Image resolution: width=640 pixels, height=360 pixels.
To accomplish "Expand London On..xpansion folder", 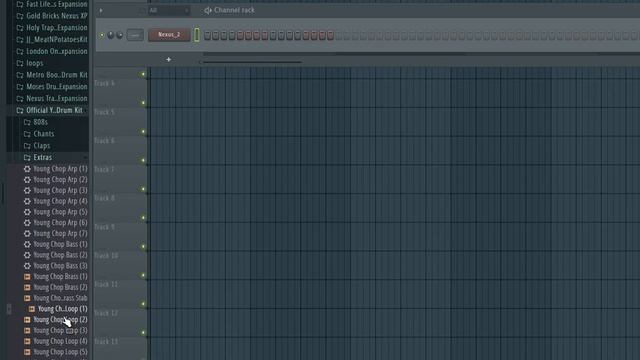I will coord(52,51).
